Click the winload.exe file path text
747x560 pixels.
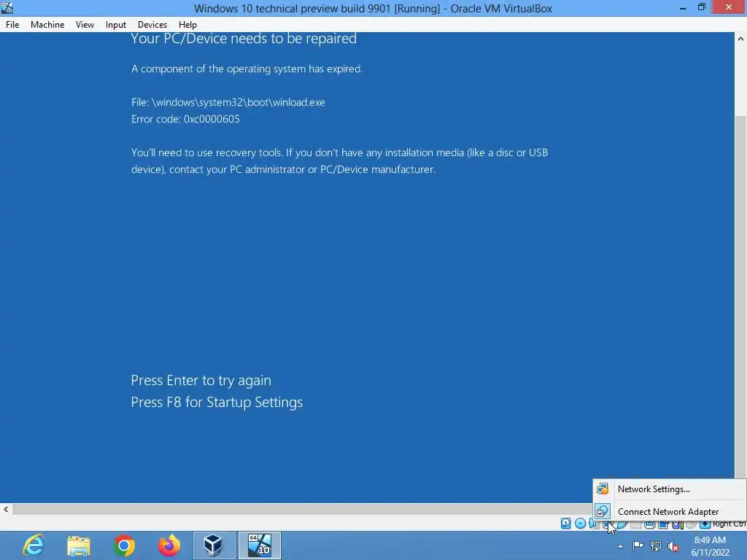[228, 102]
